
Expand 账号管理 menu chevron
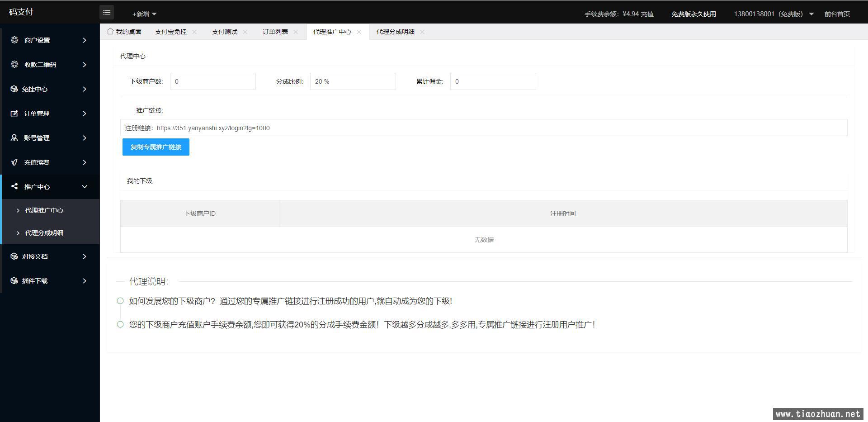(x=85, y=138)
